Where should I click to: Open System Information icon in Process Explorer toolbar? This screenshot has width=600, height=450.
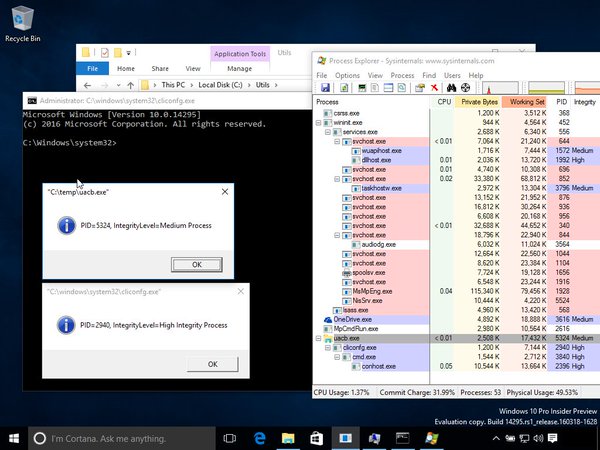[362, 88]
